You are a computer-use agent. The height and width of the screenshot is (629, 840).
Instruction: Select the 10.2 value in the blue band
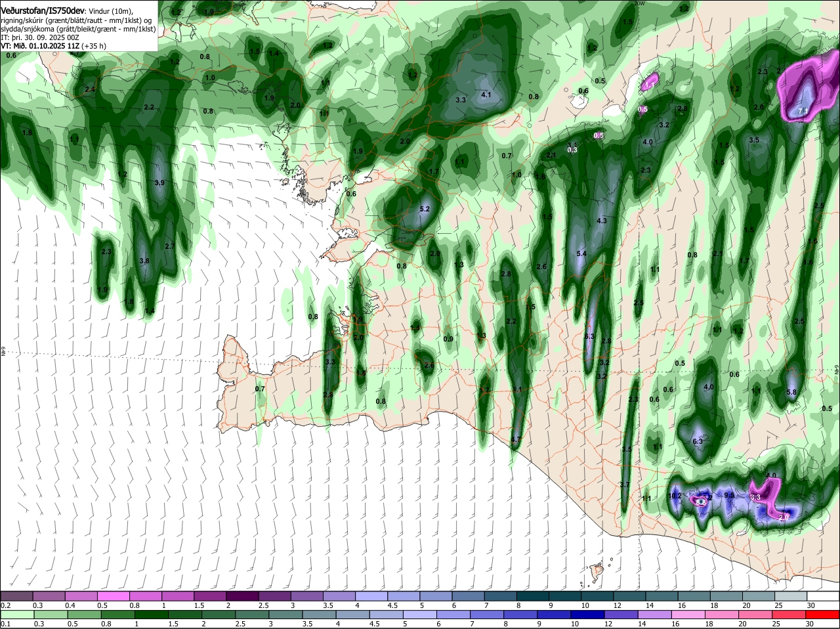(x=674, y=496)
